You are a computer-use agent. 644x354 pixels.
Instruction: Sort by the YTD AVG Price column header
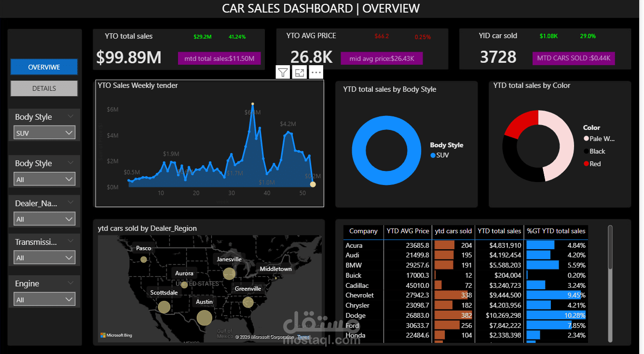pyautogui.click(x=408, y=231)
